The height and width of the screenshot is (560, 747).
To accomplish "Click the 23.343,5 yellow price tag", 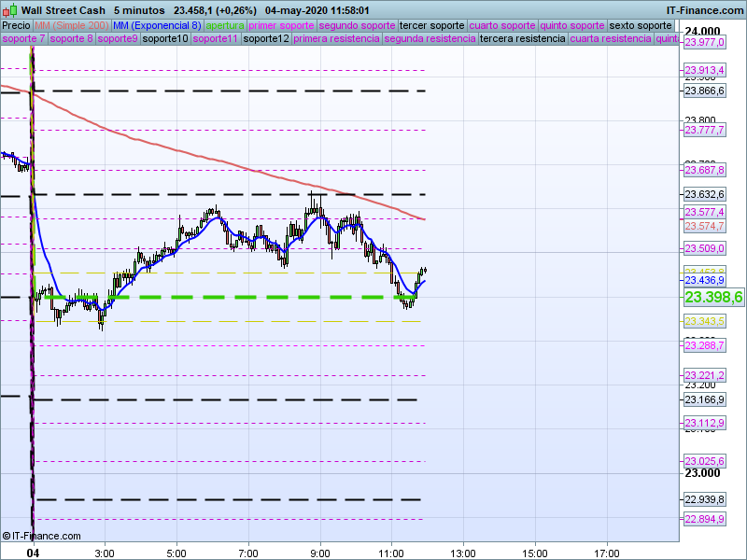I will (705, 321).
